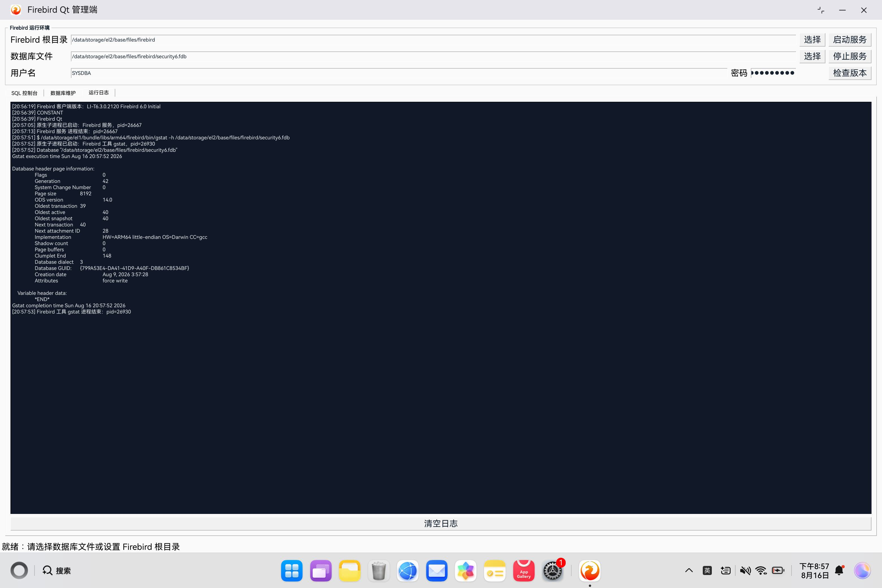Open the notification bell in the tray
882x588 pixels.
pyautogui.click(x=840, y=571)
